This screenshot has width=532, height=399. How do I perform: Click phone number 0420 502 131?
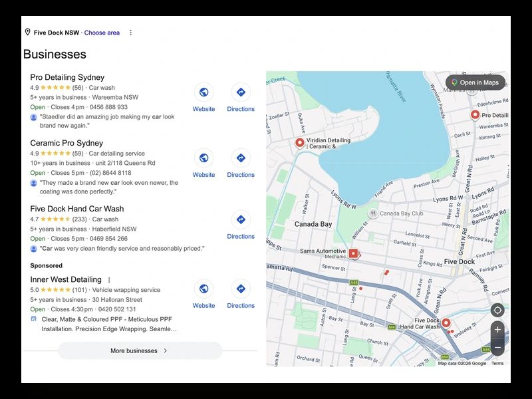pyautogui.click(x=117, y=309)
